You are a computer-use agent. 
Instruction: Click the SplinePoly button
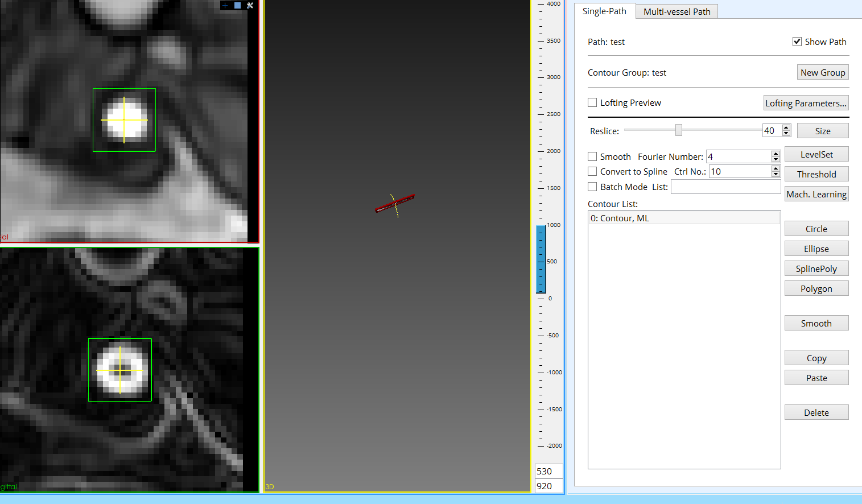(x=816, y=268)
